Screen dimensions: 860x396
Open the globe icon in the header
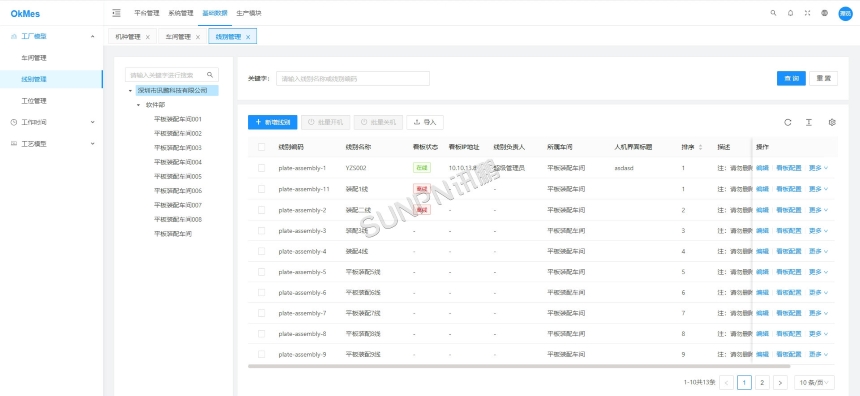[x=824, y=13]
